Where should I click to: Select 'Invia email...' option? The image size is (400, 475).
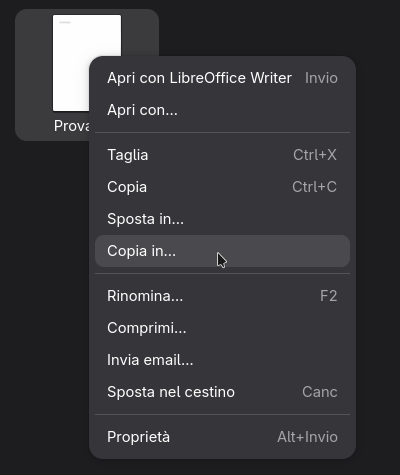[x=222, y=360]
